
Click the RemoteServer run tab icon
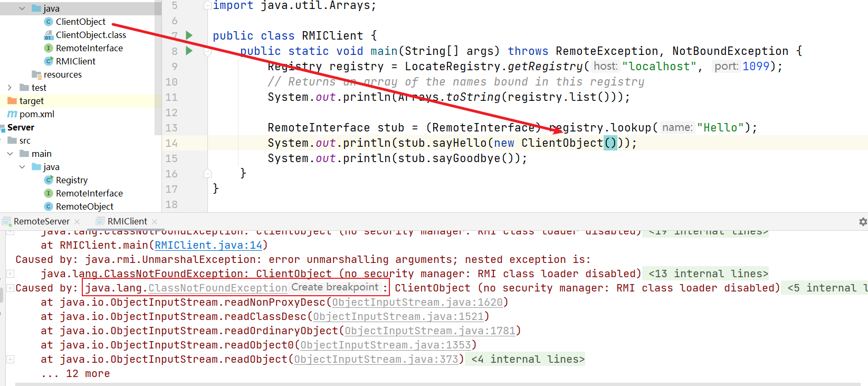click(6, 221)
